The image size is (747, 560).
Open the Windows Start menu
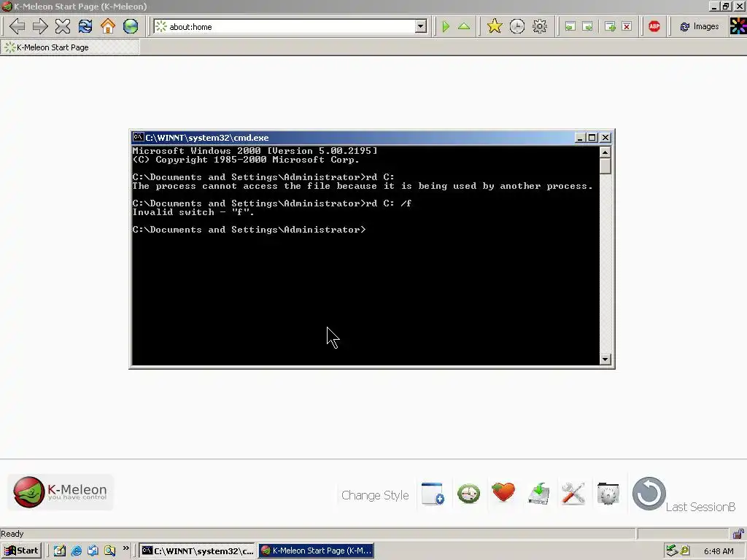(21, 551)
